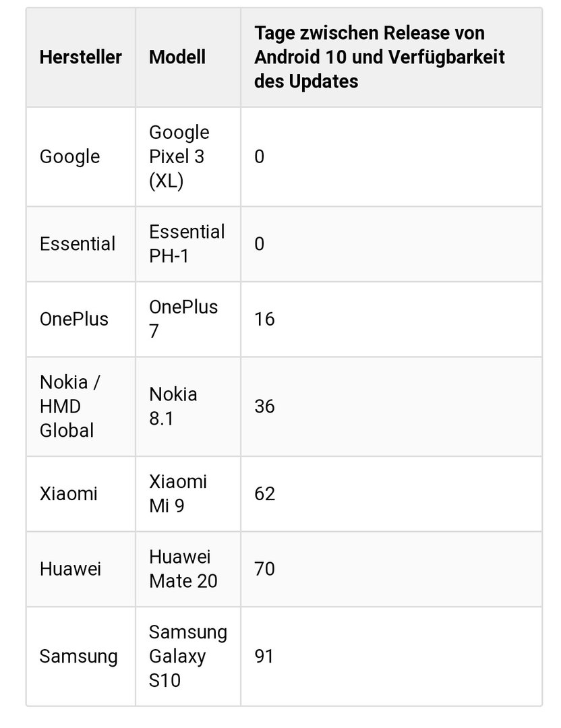Viewport: 561px width, 728px height.
Task: Click the value 70 cell
Action: 391,569
